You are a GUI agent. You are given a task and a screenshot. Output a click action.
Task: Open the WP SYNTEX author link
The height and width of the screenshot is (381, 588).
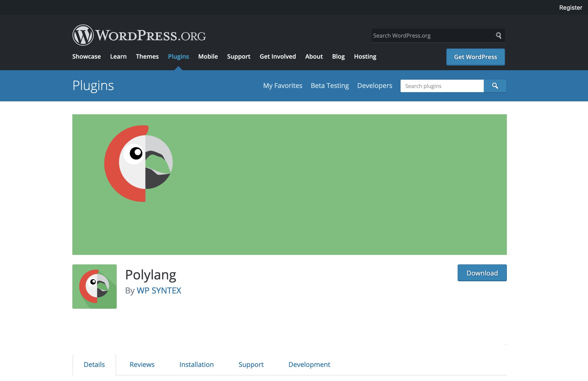[x=159, y=290]
